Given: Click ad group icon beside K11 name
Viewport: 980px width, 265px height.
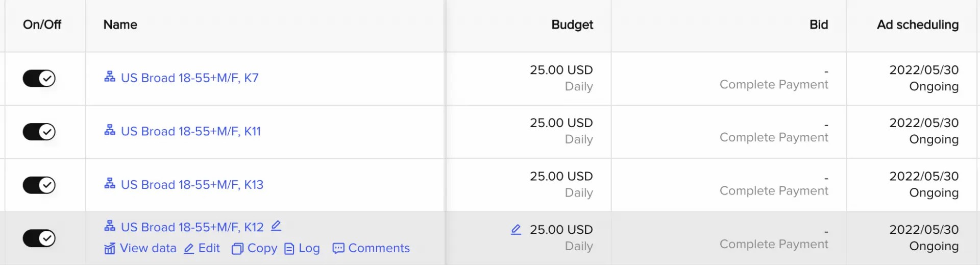Looking at the screenshot, I should [109, 130].
